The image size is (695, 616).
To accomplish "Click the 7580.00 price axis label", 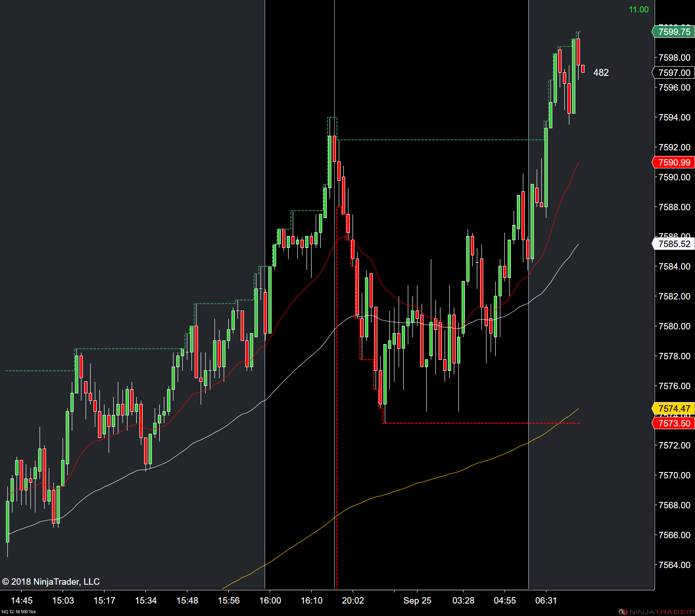I will coord(674,326).
